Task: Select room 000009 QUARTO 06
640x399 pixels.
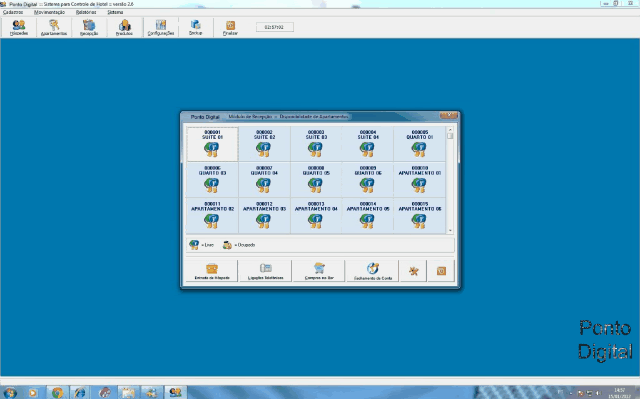Action: click(368, 180)
